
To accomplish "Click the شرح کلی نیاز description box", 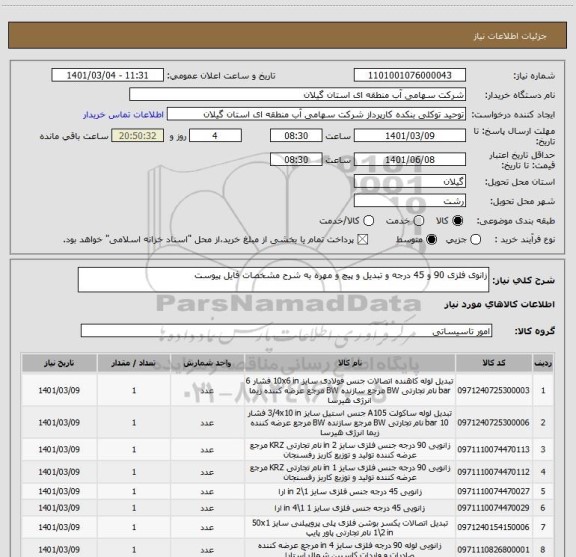I will point(283,280).
